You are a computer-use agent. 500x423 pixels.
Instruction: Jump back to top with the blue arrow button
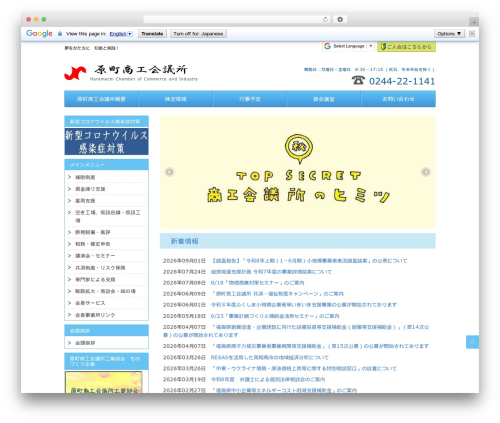coord(472,342)
